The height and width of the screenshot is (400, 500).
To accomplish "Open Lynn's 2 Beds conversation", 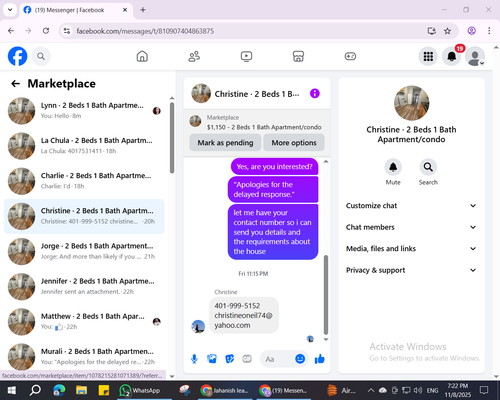I will (84, 111).
